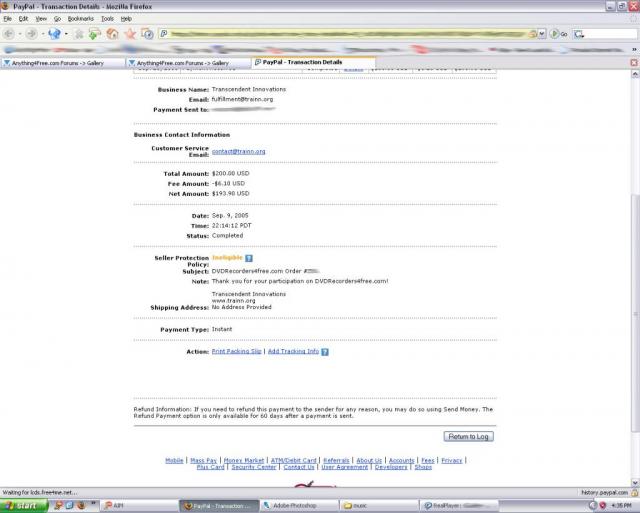The image size is (640, 513).
Task: Open the Privacy footer link
Action: 451,461
